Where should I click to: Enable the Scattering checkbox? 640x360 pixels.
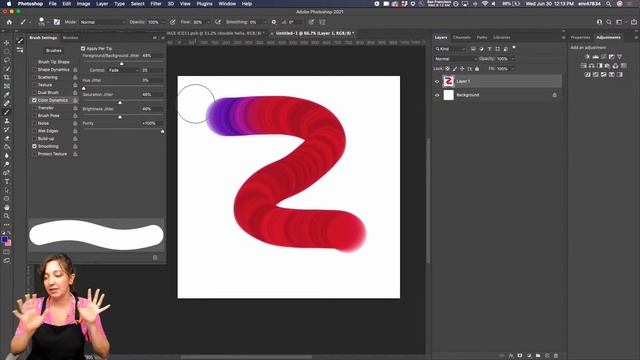point(34,77)
